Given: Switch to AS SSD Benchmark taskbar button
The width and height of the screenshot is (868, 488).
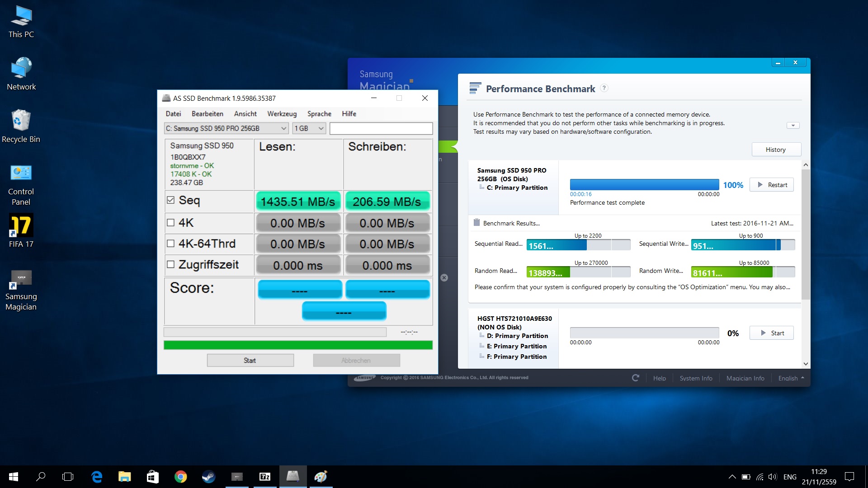Looking at the screenshot, I should click(x=293, y=477).
